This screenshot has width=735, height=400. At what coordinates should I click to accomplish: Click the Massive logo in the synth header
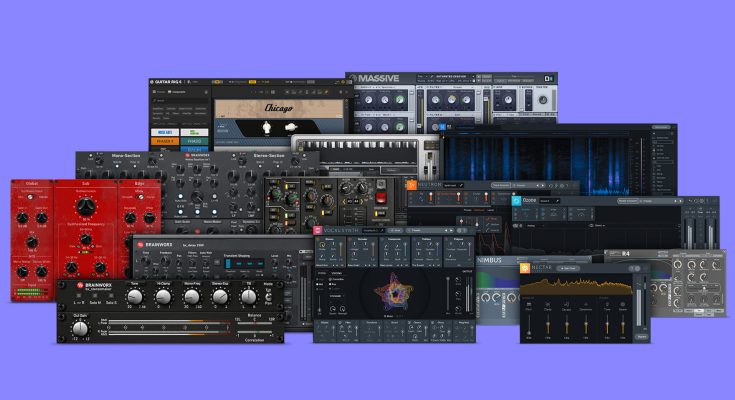pos(372,78)
